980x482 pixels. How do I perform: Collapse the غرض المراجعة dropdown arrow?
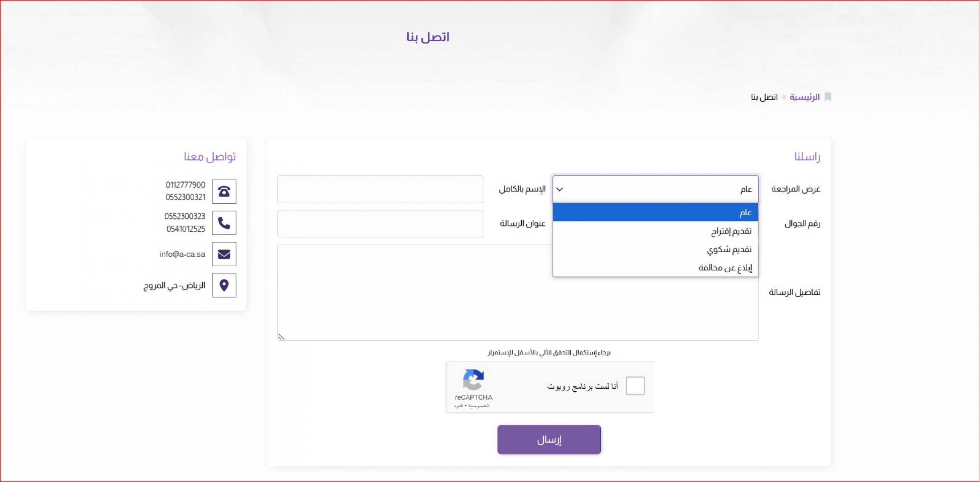click(x=559, y=189)
